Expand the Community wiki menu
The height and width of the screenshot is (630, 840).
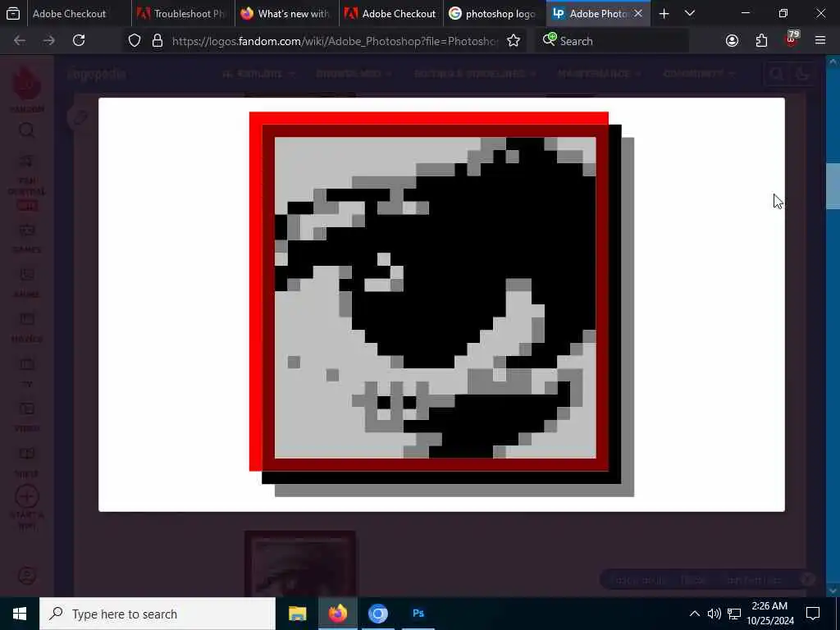[x=699, y=74]
